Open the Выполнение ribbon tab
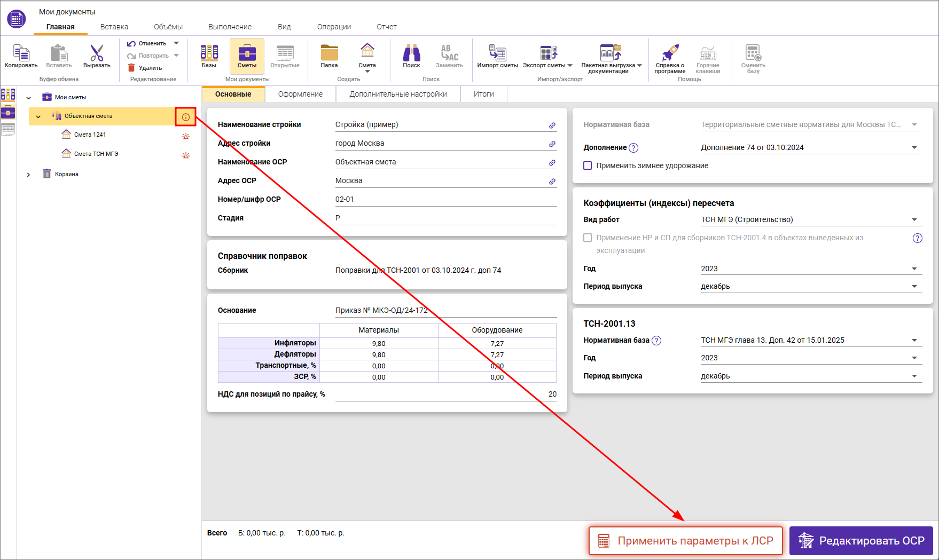 230,27
